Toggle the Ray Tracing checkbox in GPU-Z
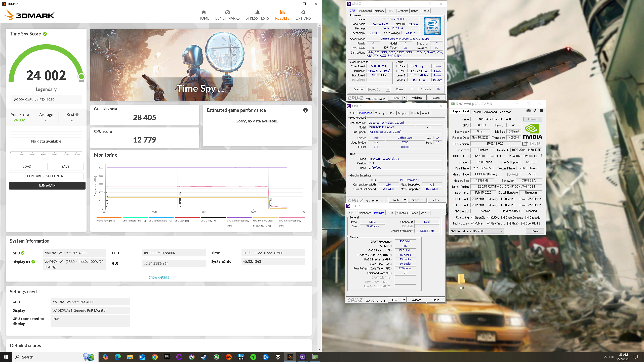This screenshot has height=362, width=644. pyautogui.click(x=488, y=223)
